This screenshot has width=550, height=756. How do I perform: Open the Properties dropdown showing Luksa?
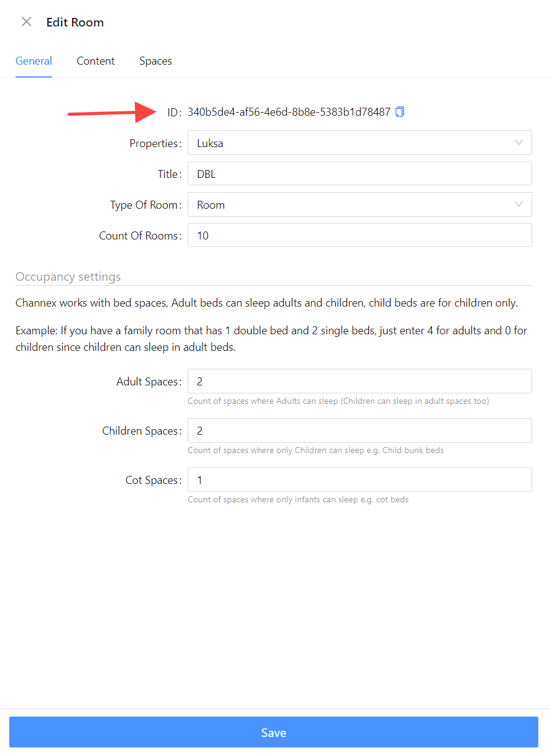pos(359,143)
